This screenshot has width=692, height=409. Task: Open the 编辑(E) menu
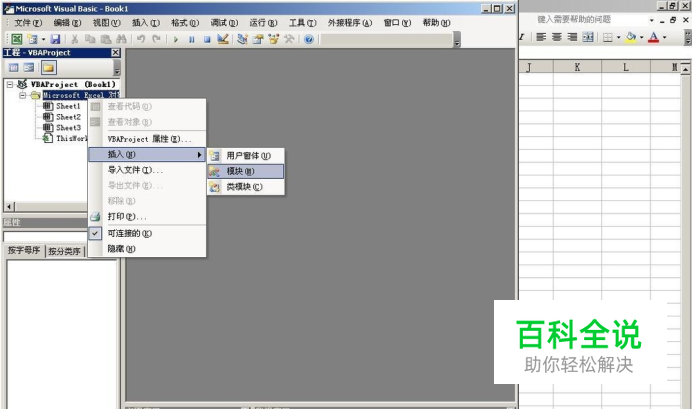[67, 23]
